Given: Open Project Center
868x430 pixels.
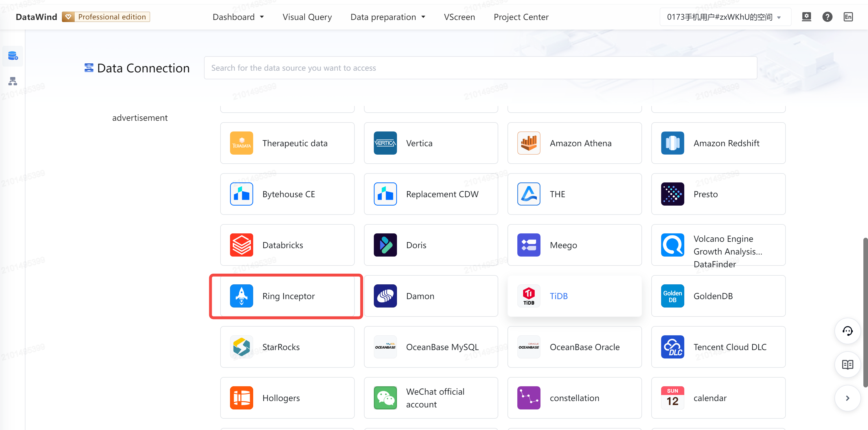Looking at the screenshot, I should coord(521,17).
